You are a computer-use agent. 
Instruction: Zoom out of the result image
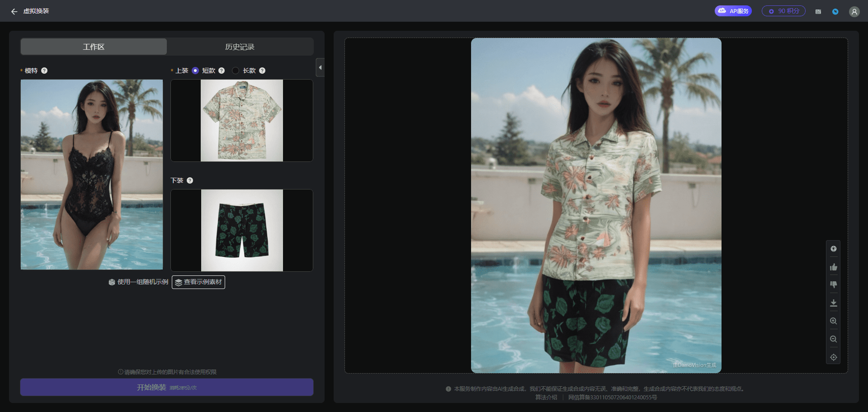coord(834,339)
